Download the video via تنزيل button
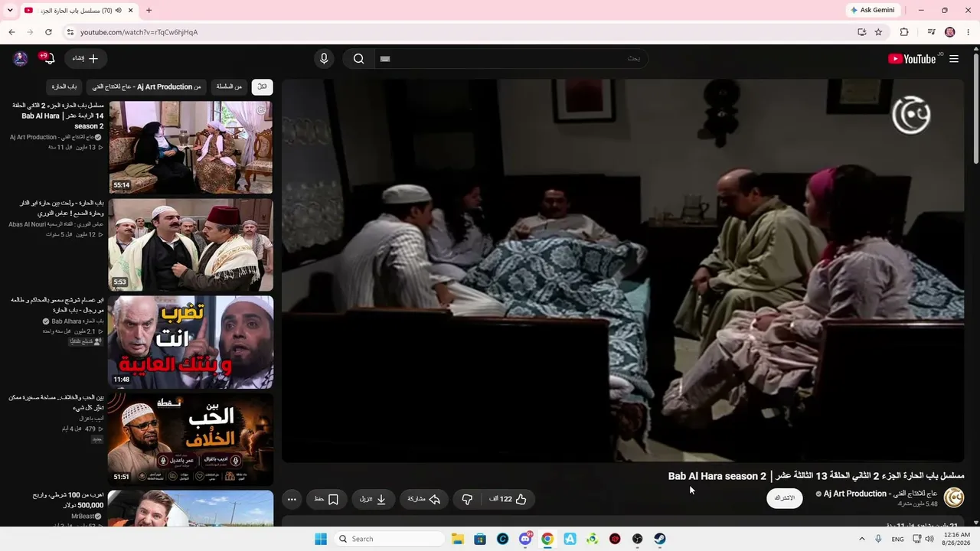The height and width of the screenshot is (551, 980). point(373,499)
